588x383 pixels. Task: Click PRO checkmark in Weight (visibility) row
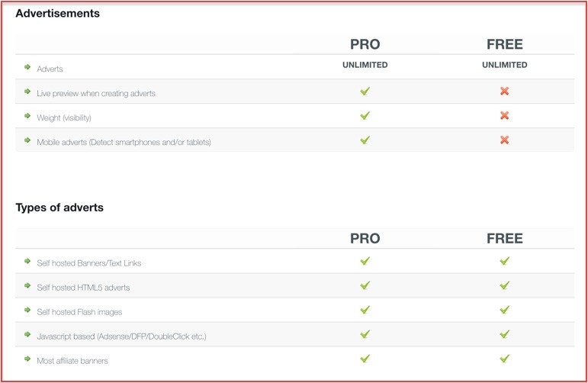(x=365, y=116)
